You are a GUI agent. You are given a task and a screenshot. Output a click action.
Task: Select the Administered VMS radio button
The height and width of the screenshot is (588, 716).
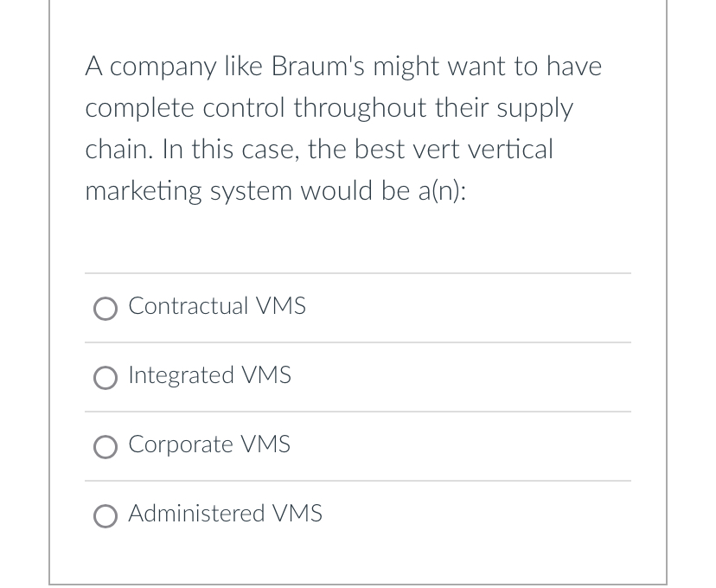coord(105,516)
